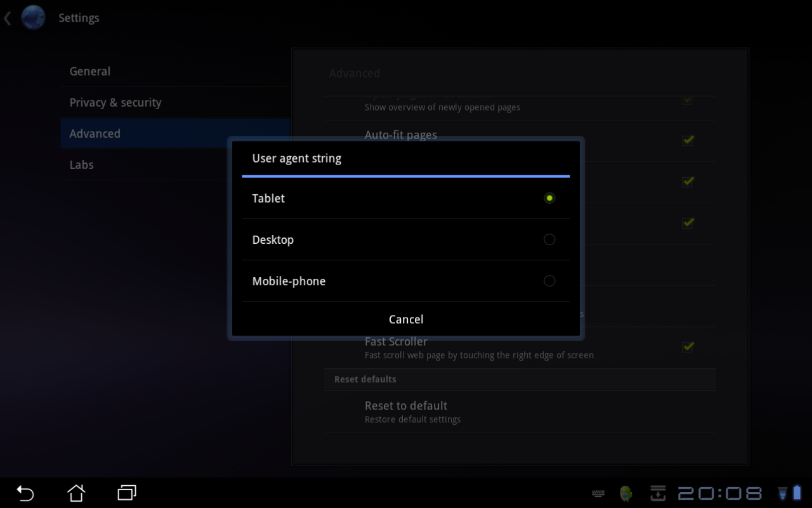Toggle the Fast Scroller checkbox

point(688,347)
